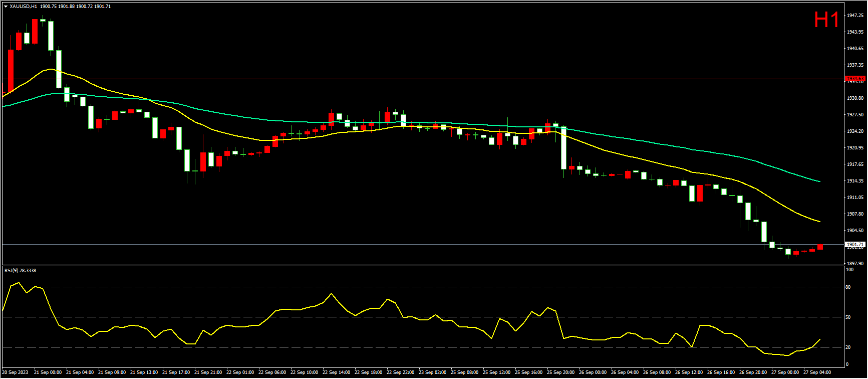The width and height of the screenshot is (868, 379).
Task: Click the 25 Sep 12:00 time label
Action: click(x=496, y=372)
